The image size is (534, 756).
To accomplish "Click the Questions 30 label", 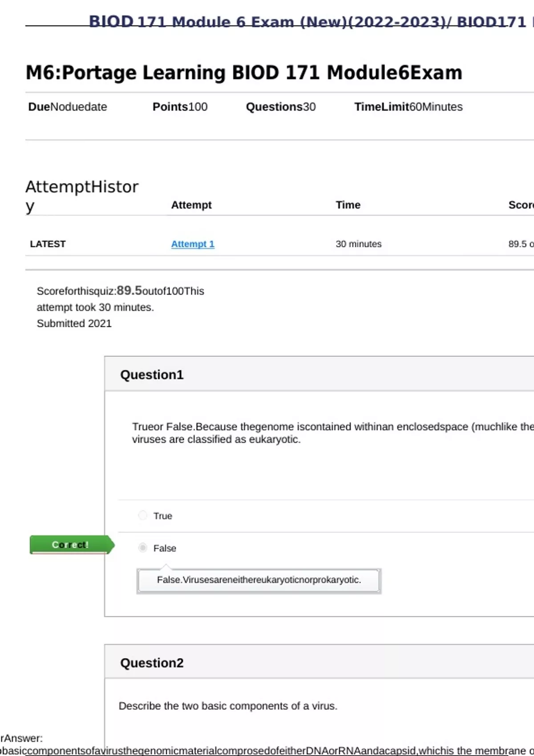I will pos(281,107).
